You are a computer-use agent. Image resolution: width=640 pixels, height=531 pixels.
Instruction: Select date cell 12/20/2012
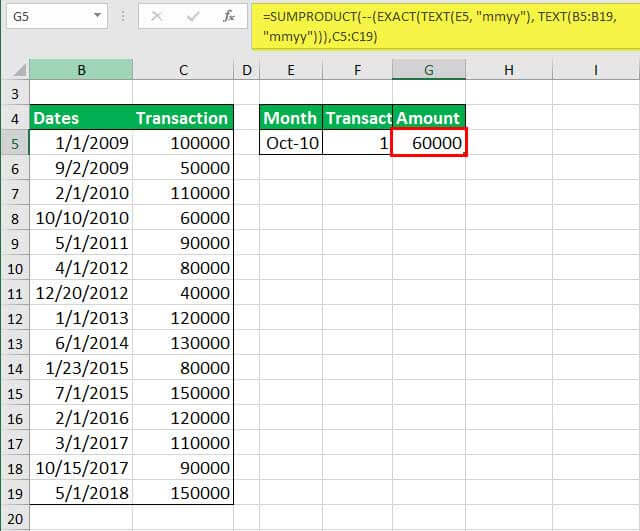(x=81, y=293)
